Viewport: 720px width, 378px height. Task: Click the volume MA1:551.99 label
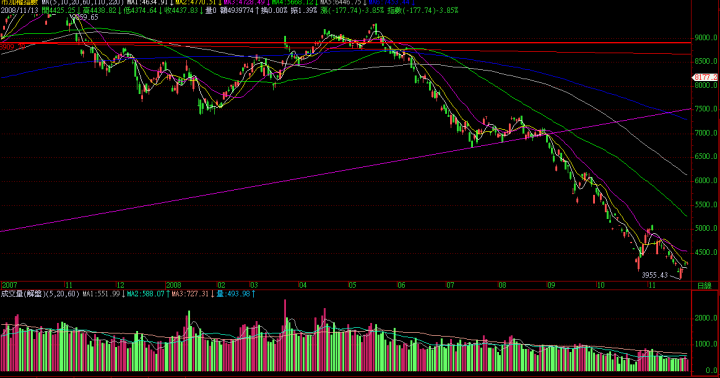101,293
